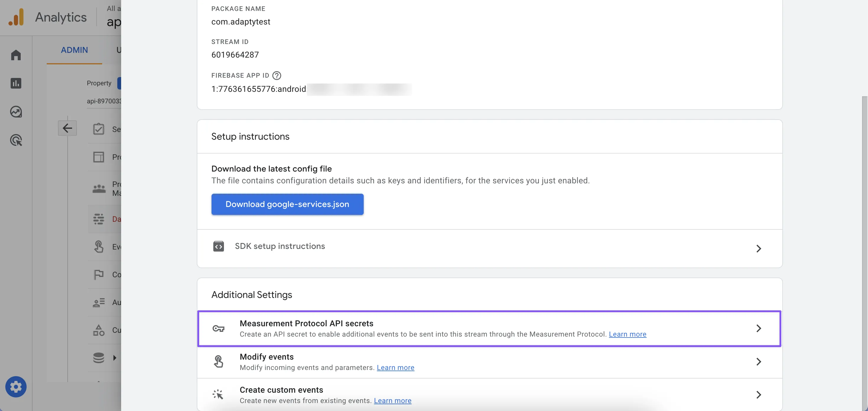Switch to the ADMIN tab

(74, 50)
